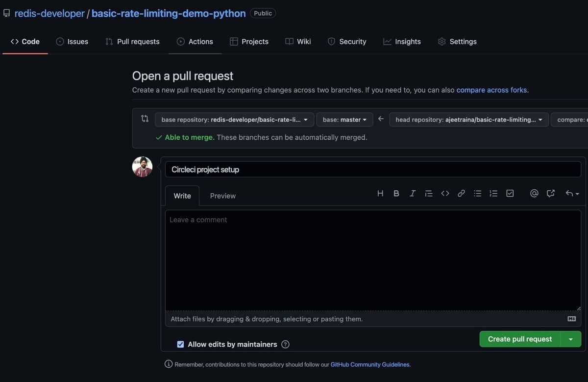The width and height of the screenshot is (588, 382).
Task: Apply bold formatting in the comment toolbar
Action: pyautogui.click(x=396, y=193)
